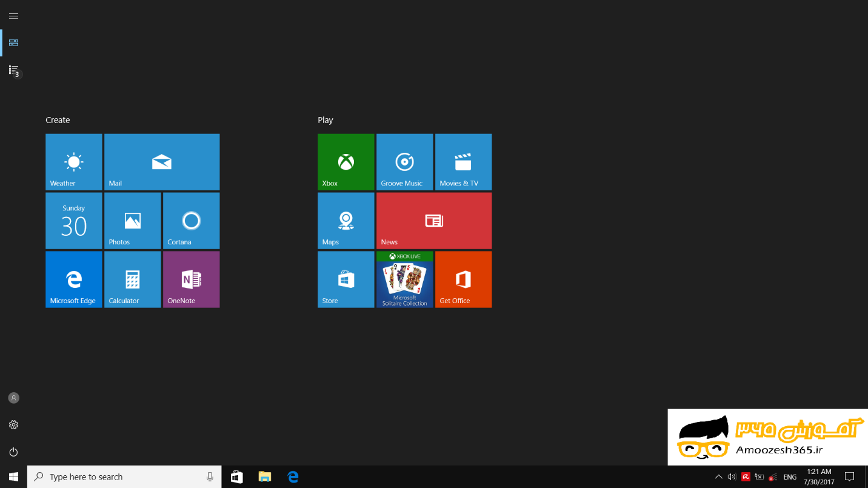Open the Store tile

pyautogui.click(x=346, y=279)
